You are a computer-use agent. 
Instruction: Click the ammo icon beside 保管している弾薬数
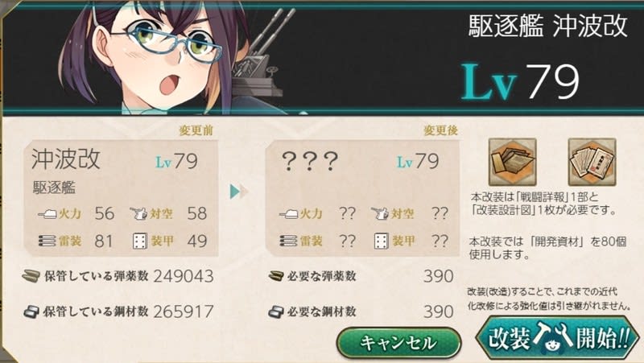(x=31, y=276)
